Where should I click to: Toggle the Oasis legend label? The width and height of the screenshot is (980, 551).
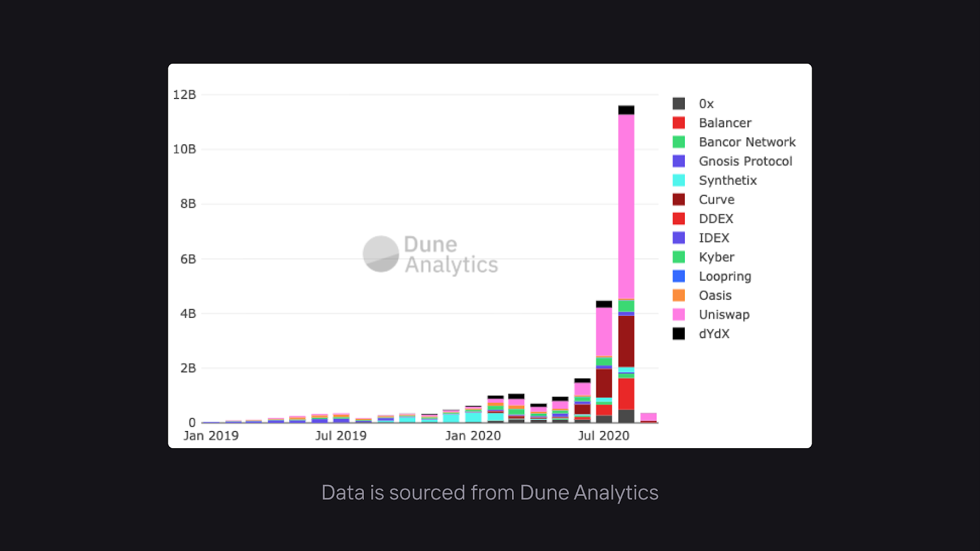point(715,295)
